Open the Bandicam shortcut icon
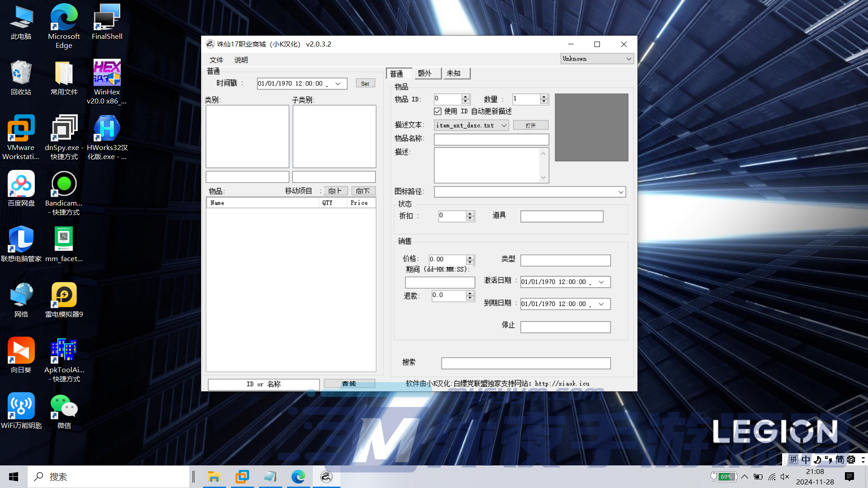868x488 pixels. click(x=64, y=184)
